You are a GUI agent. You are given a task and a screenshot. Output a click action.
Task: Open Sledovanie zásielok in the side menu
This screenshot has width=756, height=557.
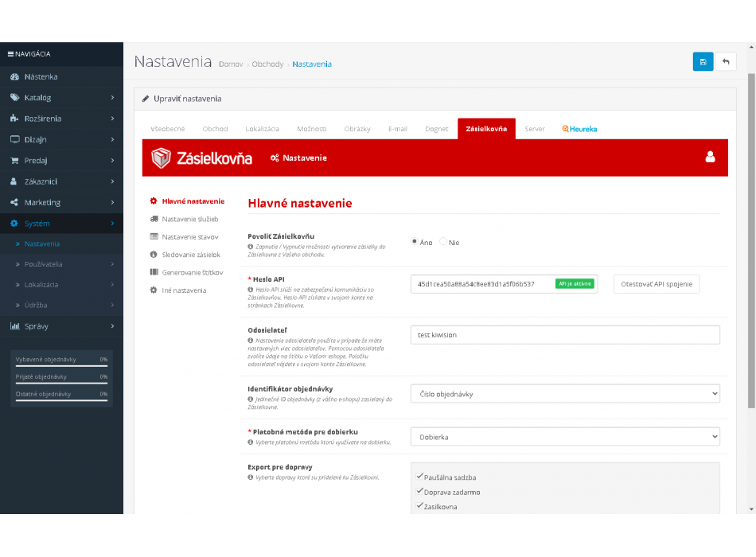[x=191, y=255]
